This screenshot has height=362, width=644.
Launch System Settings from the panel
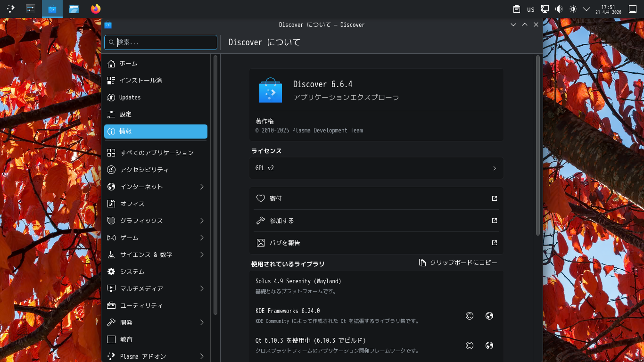point(31,8)
